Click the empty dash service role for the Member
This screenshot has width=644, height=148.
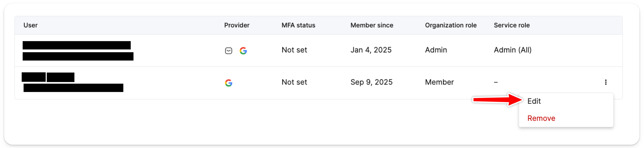point(496,82)
